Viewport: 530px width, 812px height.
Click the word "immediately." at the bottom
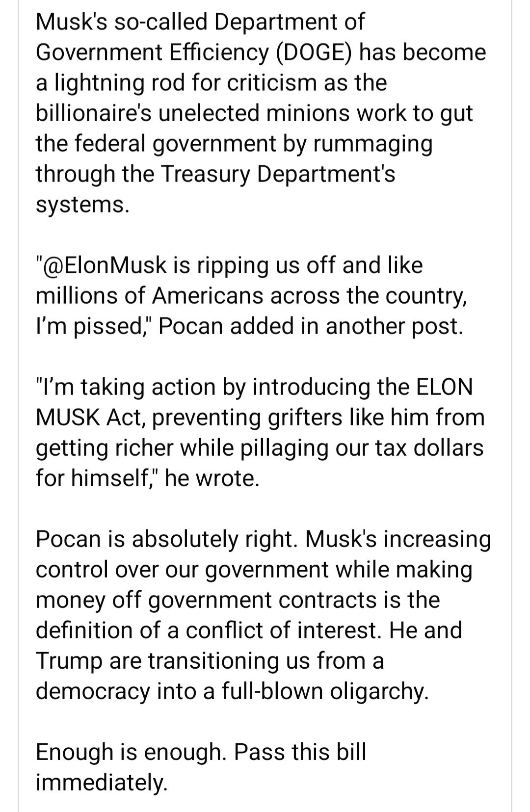[x=102, y=783]
